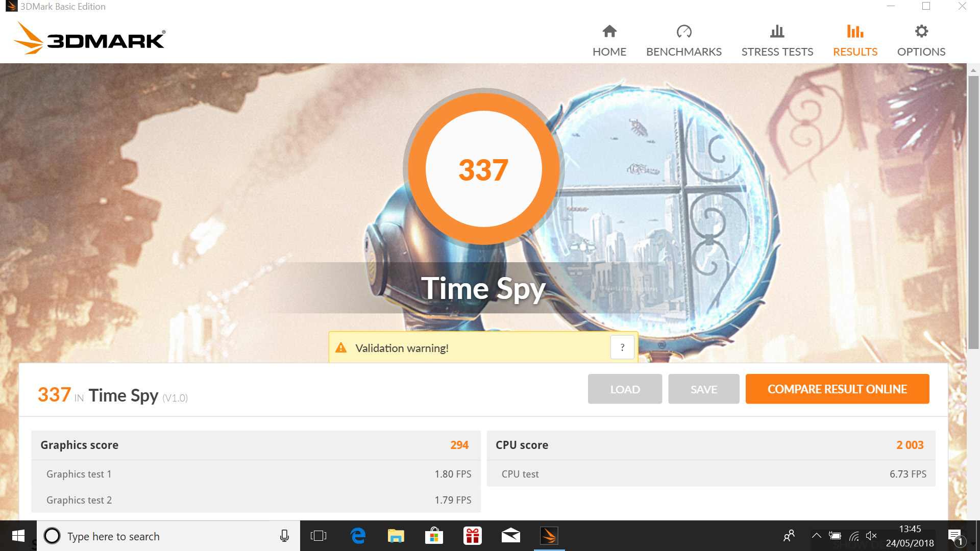The height and width of the screenshot is (551, 980).
Task: Open Microsoft Edge from the taskbar
Action: click(x=358, y=536)
